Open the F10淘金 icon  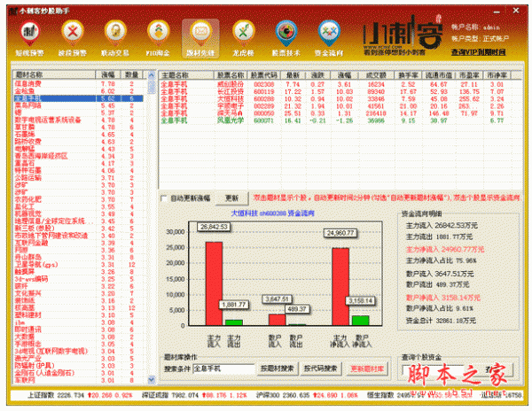158,38
